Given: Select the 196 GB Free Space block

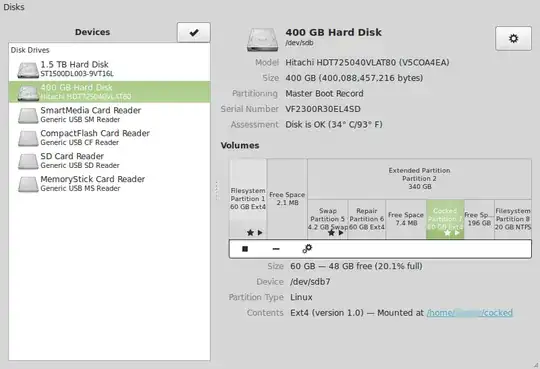Looking at the screenshot, I should tap(479, 219).
